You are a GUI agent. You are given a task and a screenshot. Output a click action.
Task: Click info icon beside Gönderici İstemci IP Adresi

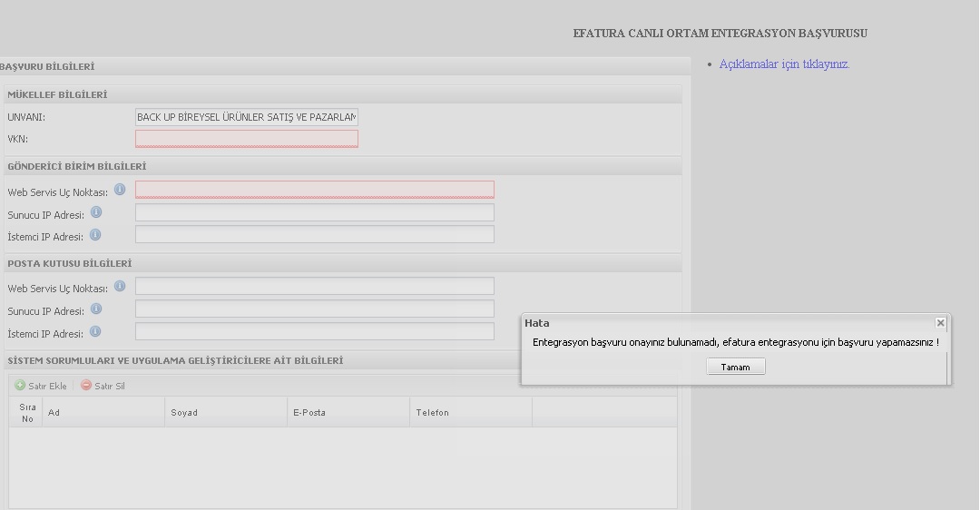coord(95,235)
